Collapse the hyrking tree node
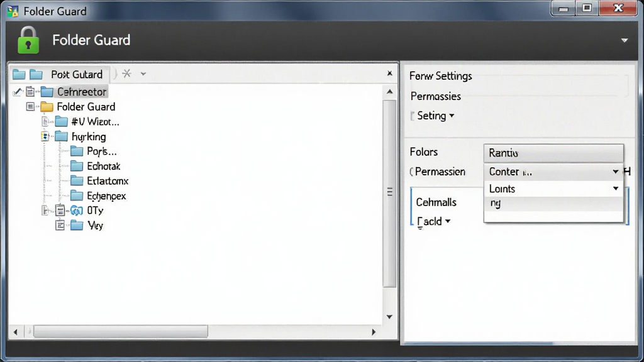The image size is (644, 362). (x=45, y=136)
